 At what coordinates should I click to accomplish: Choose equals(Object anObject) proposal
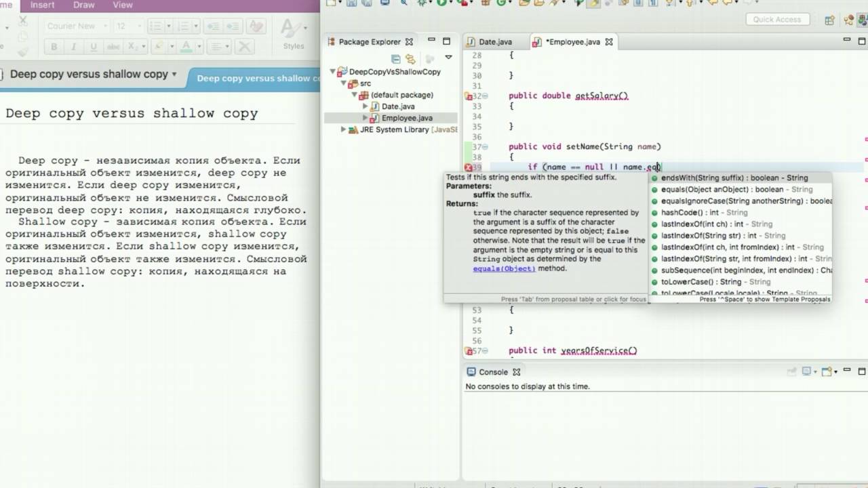tap(740, 189)
